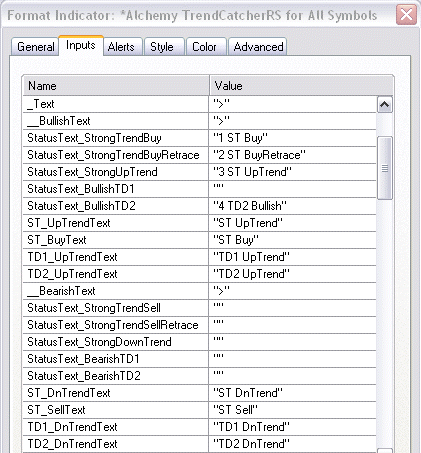Edit the ">" value of __BearishText
The height and width of the screenshot is (453, 421).
293,291
